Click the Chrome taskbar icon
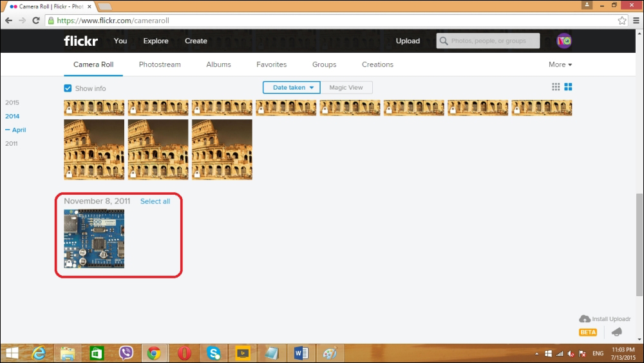The image size is (644, 363). pyautogui.click(x=155, y=353)
